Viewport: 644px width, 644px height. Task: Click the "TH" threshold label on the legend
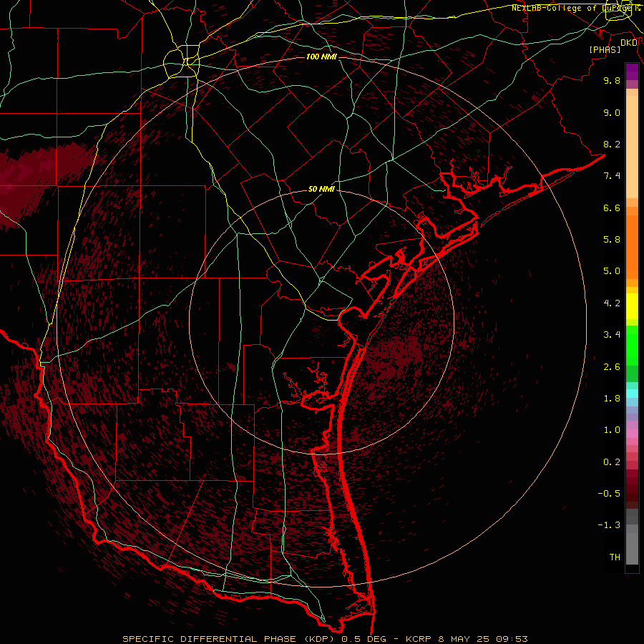pyautogui.click(x=615, y=557)
